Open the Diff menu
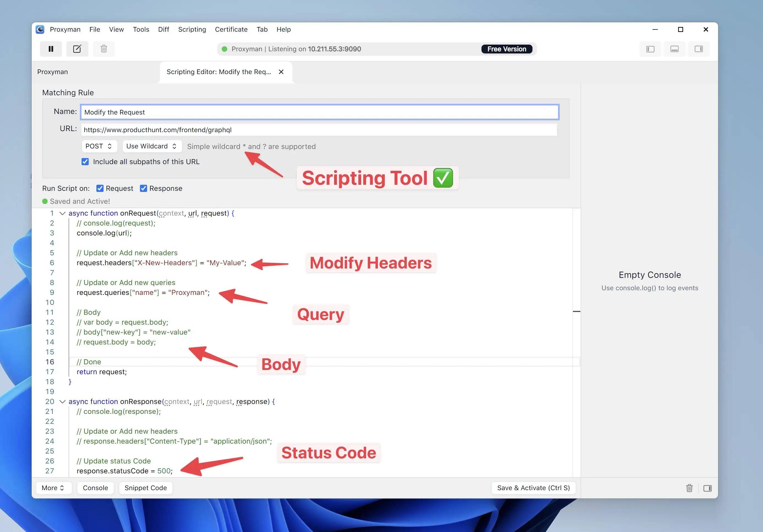763x532 pixels. point(164,29)
